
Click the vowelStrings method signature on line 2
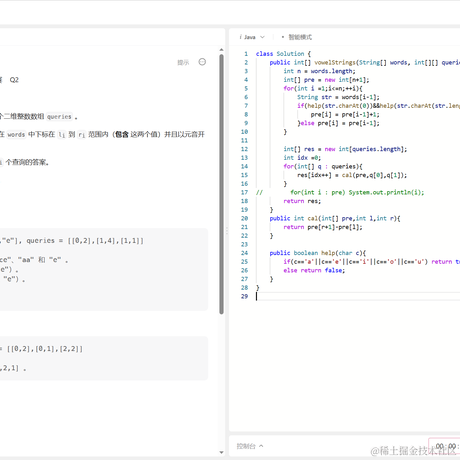tap(365, 62)
